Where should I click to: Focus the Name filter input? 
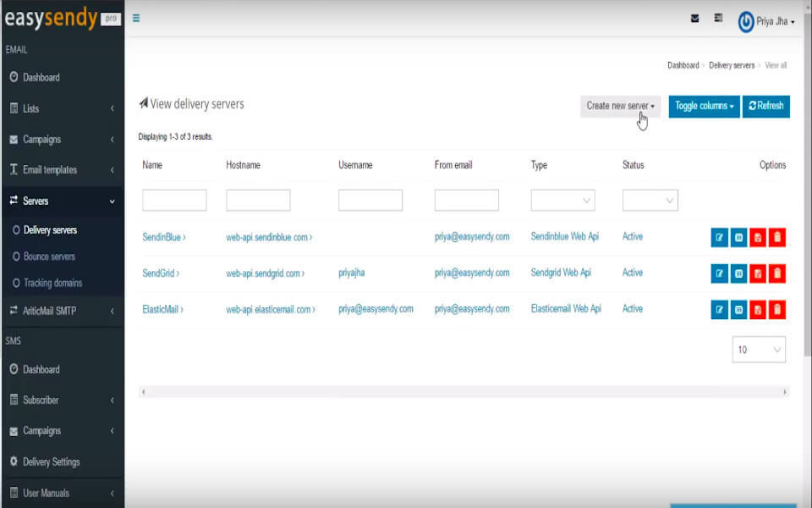[x=174, y=201]
